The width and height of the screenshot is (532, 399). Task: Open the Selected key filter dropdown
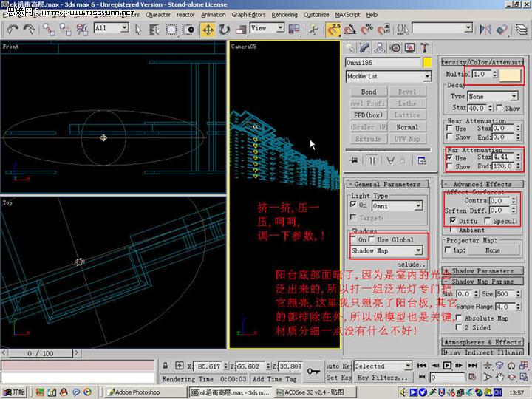tap(383, 366)
